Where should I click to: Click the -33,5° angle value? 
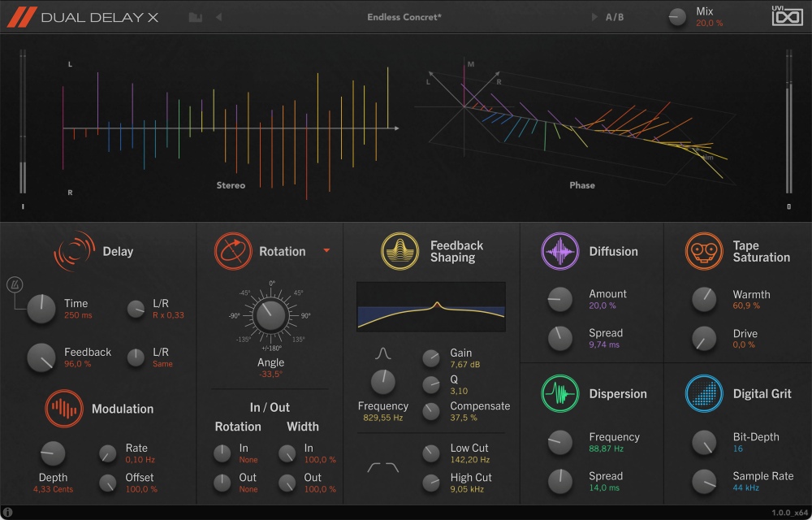[270, 374]
